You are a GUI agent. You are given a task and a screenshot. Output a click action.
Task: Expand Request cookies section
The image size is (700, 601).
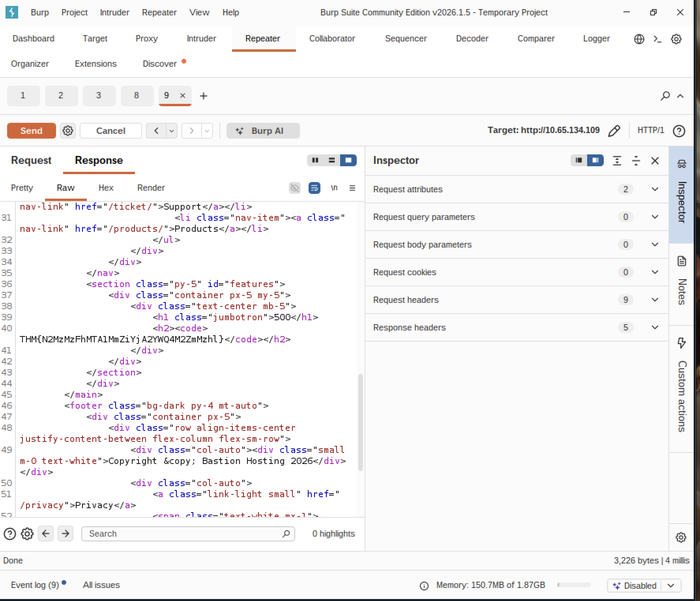point(517,272)
